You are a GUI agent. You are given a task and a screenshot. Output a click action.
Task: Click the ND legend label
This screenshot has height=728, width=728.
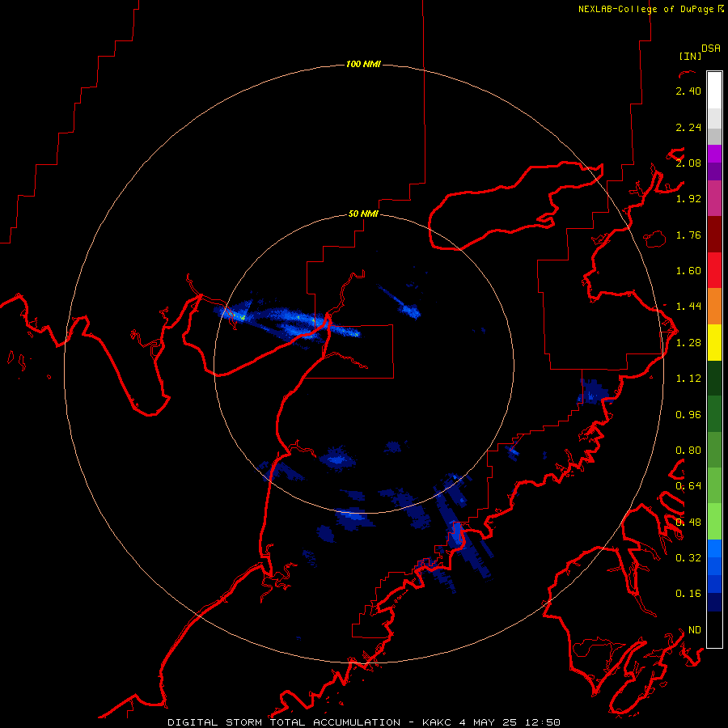click(x=695, y=629)
